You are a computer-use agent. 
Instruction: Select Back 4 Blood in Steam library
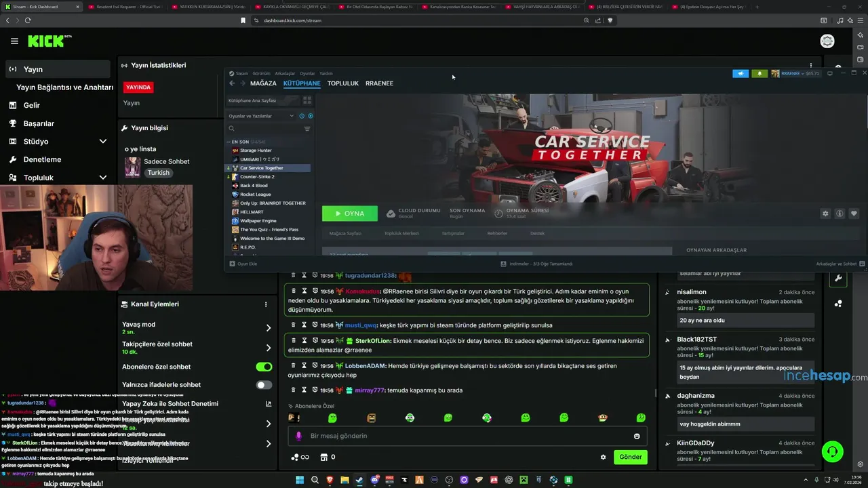click(x=254, y=186)
